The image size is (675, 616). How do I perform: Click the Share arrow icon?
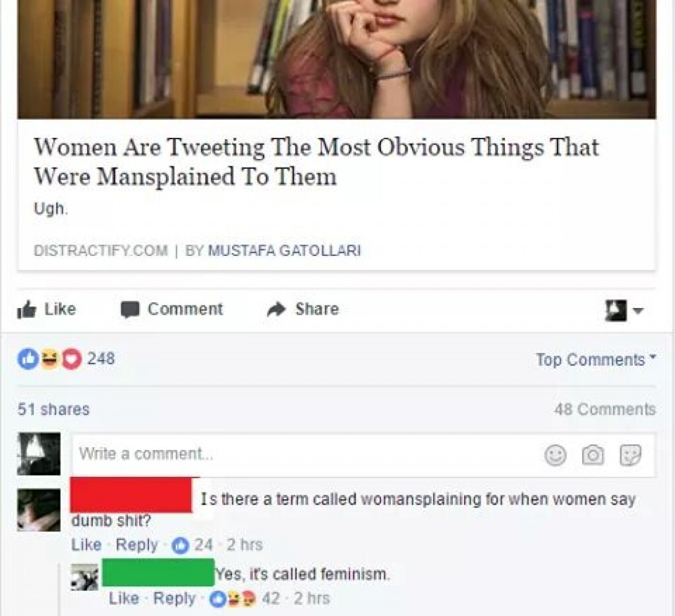(x=276, y=309)
